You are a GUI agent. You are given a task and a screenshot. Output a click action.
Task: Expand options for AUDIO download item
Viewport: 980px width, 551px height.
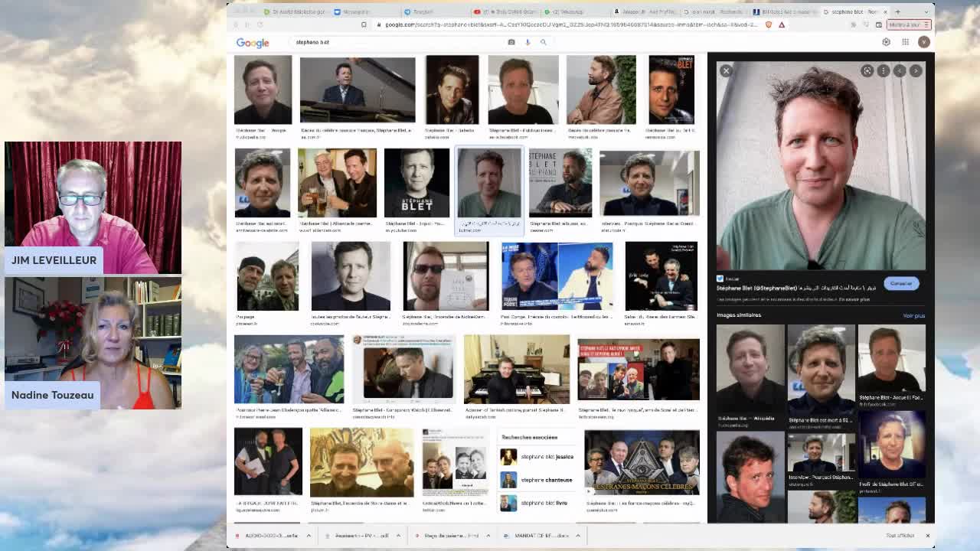309,536
